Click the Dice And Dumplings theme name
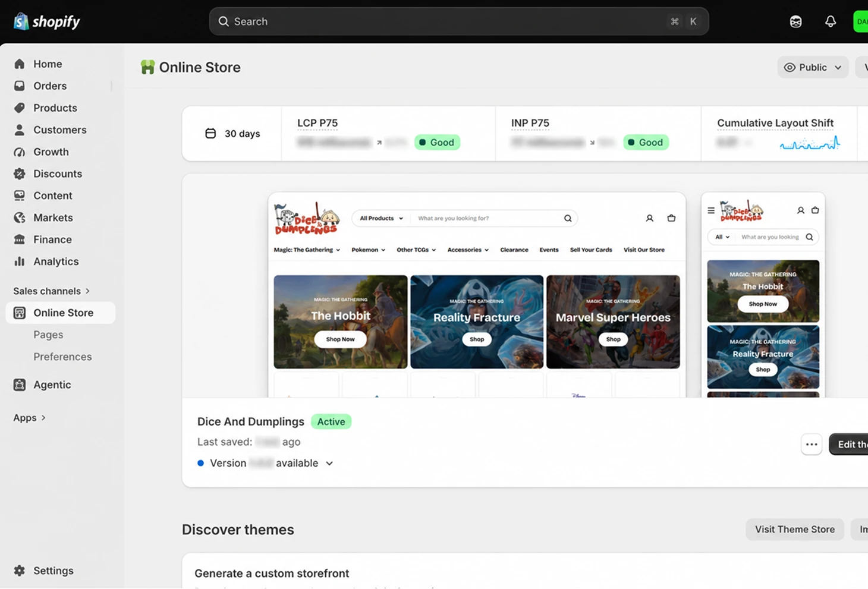The height and width of the screenshot is (589, 868). click(251, 421)
